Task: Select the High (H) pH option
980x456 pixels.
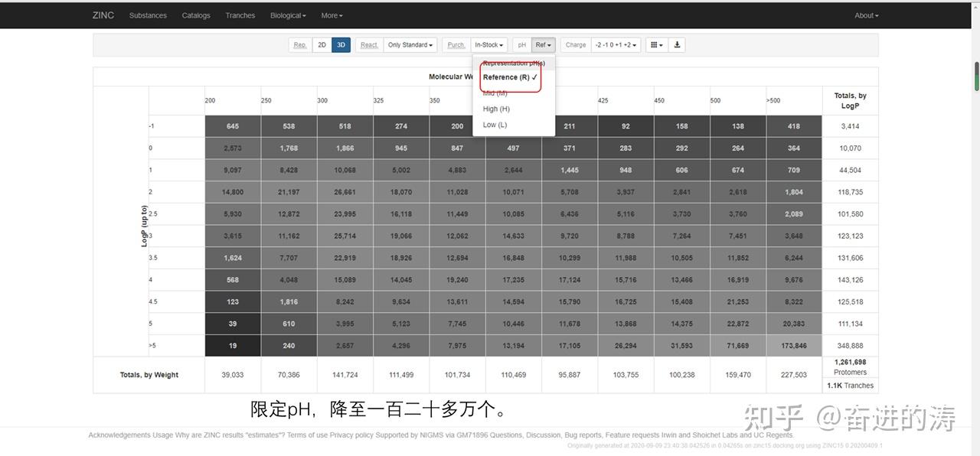Action: click(x=496, y=108)
